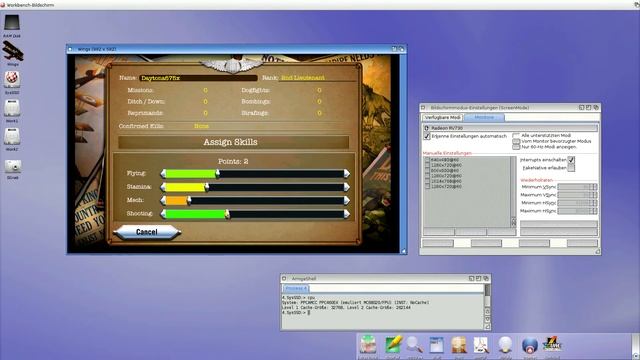Toggle 'Nur 60-Hz Modi anzeigen' checkbox
Image resolution: width=640 pixels, height=360 pixels.
516,147
